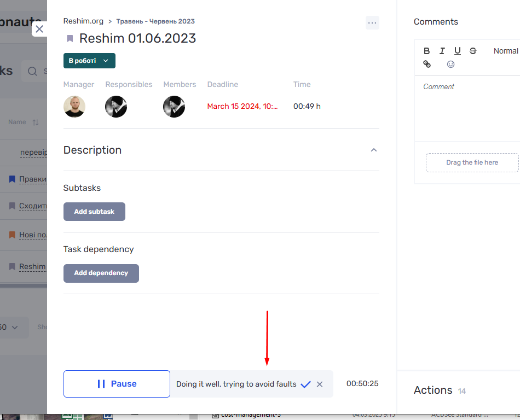The image size is (520, 420).
Task: Open the Normal text style dropdown
Action: click(x=506, y=51)
